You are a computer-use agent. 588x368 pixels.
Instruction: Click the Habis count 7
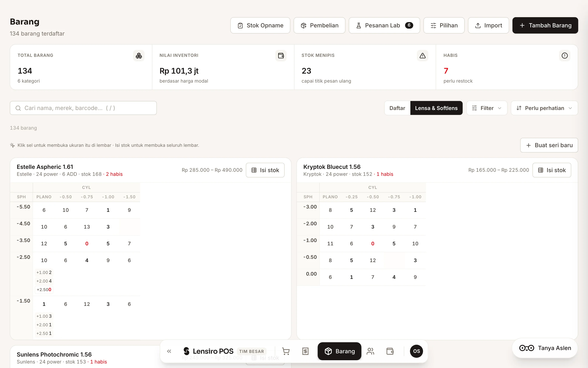click(x=446, y=71)
